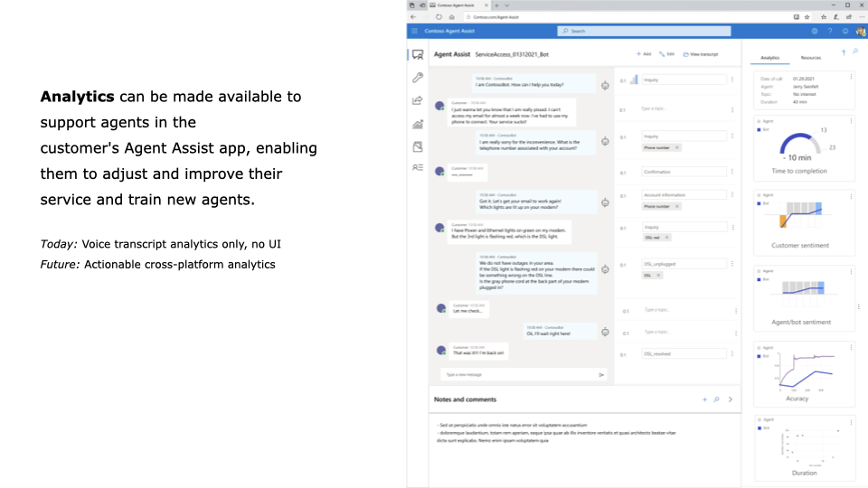Open more options for DSL_unplugged row
Image resolution: width=868 pixels, height=488 pixels.
click(731, 264)
